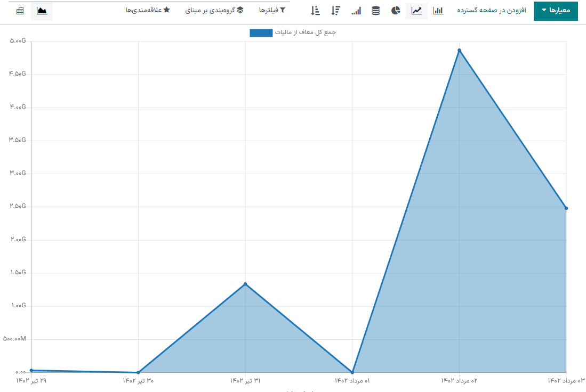Image resolution: width=586 pixels, height=392 pixels.
Task: Sort the chart data in descending order
Action: point(335,11)
